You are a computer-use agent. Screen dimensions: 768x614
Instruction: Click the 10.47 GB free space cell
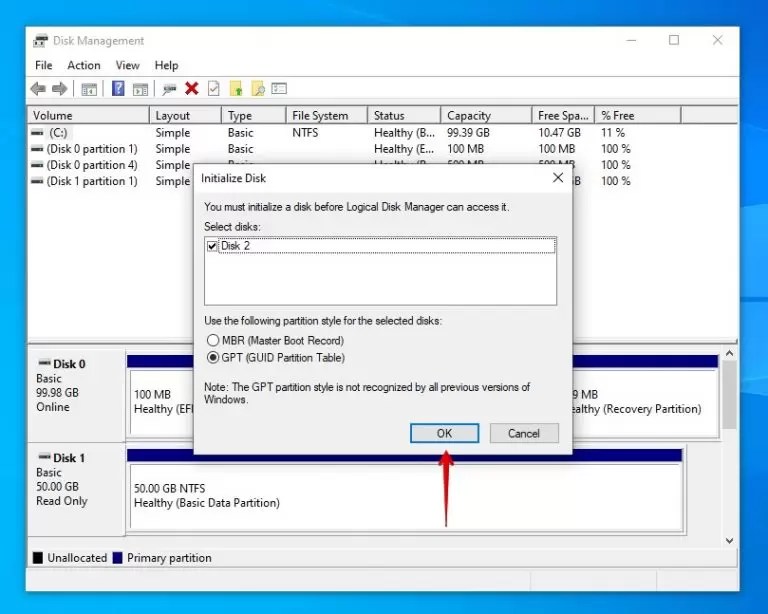click(559, 133)
